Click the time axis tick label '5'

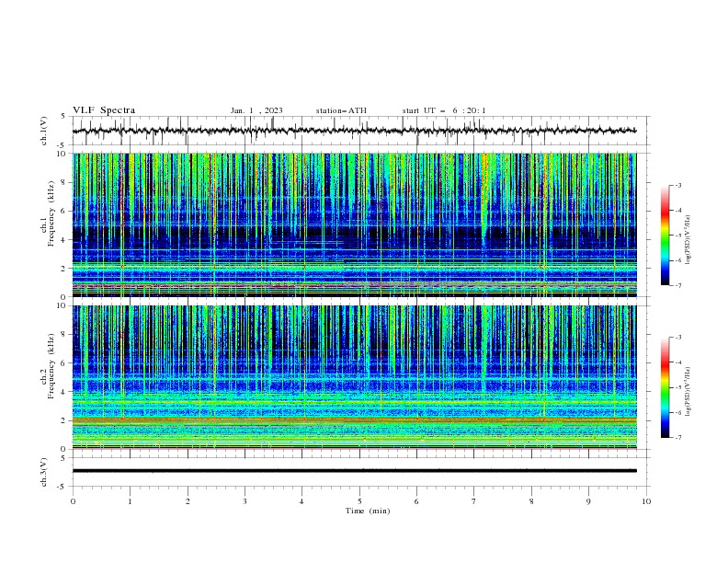pyautogui.click(x=359, y=501)
